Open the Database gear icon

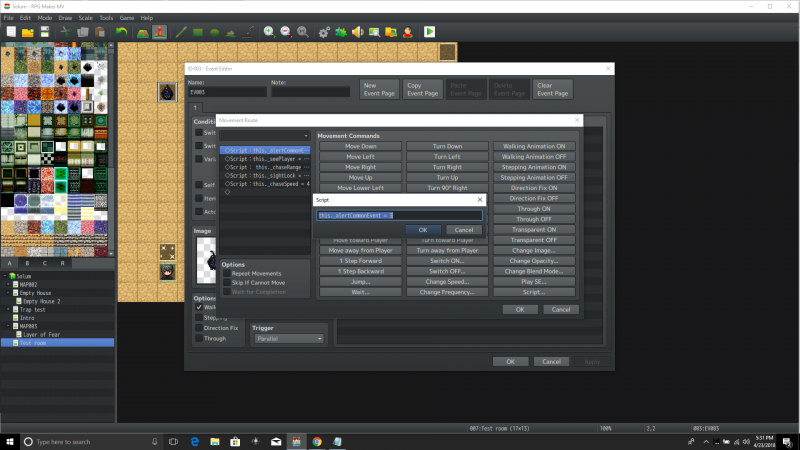coord(324,32)
